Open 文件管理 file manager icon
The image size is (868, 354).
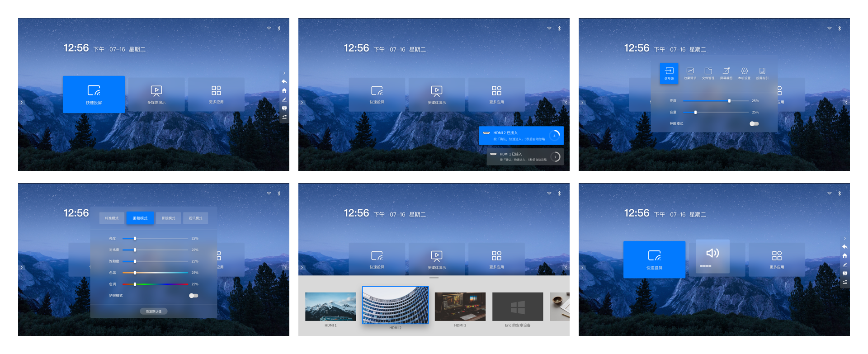click(x=708, y=73)
